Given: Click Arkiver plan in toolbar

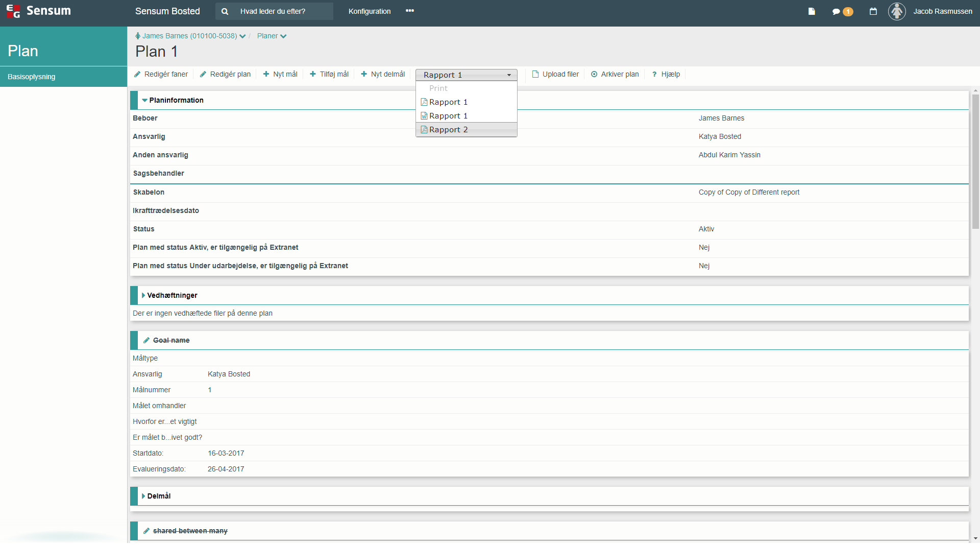Looking at the screenshot, I should pyautogui.click(x=615, y=74).
